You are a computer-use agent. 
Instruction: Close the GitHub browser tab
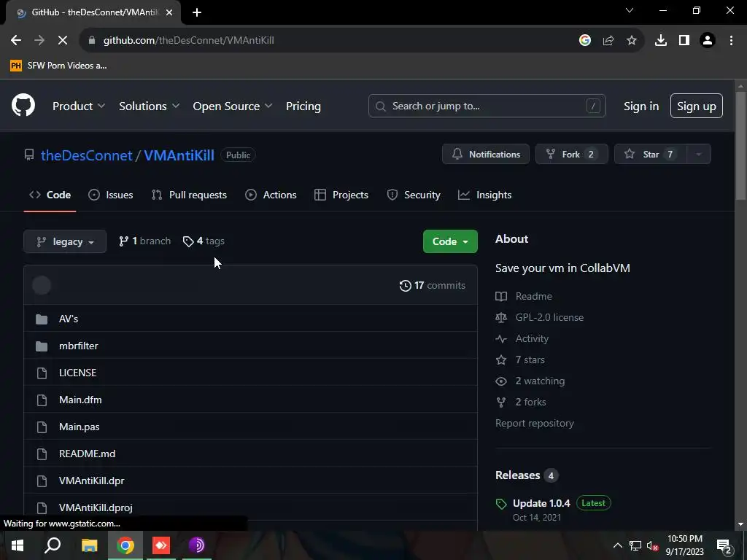point(169,13)
